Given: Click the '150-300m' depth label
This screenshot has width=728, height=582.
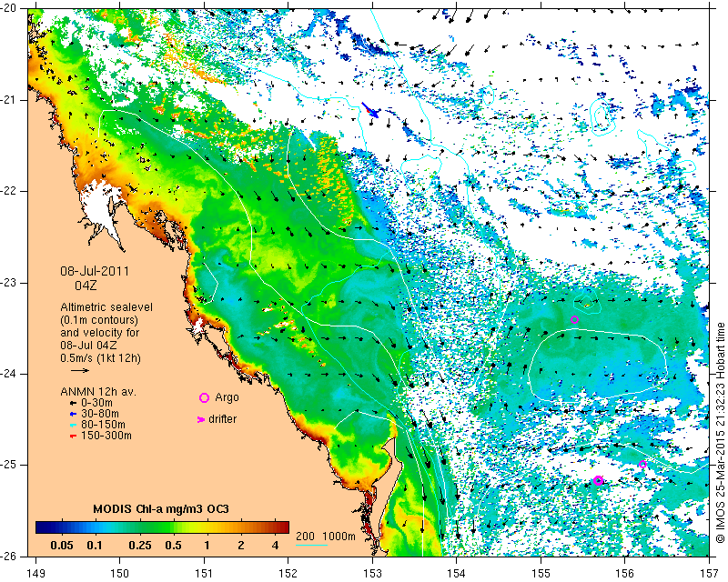Looking at the screenshot, I should click(106, 436).
